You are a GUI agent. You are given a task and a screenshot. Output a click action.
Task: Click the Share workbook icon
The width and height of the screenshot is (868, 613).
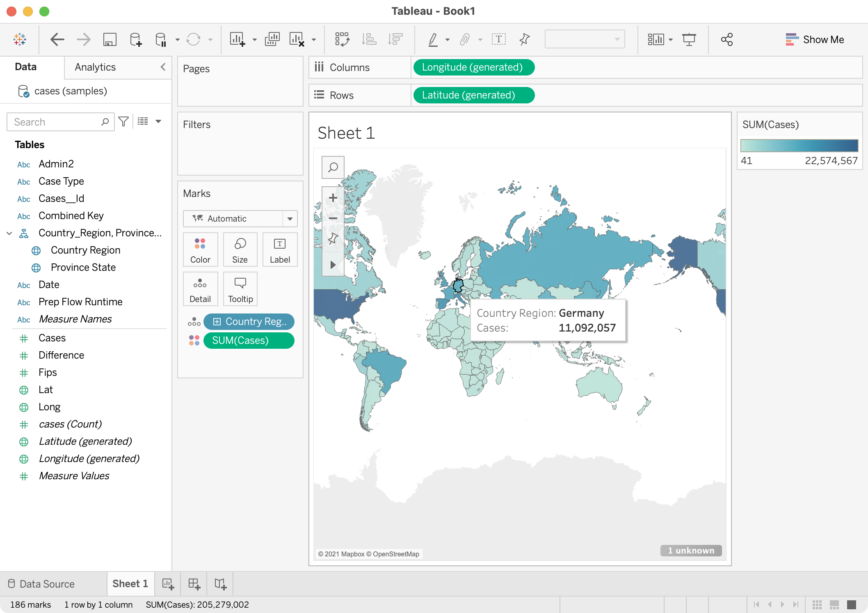click(x=726, y=40)
